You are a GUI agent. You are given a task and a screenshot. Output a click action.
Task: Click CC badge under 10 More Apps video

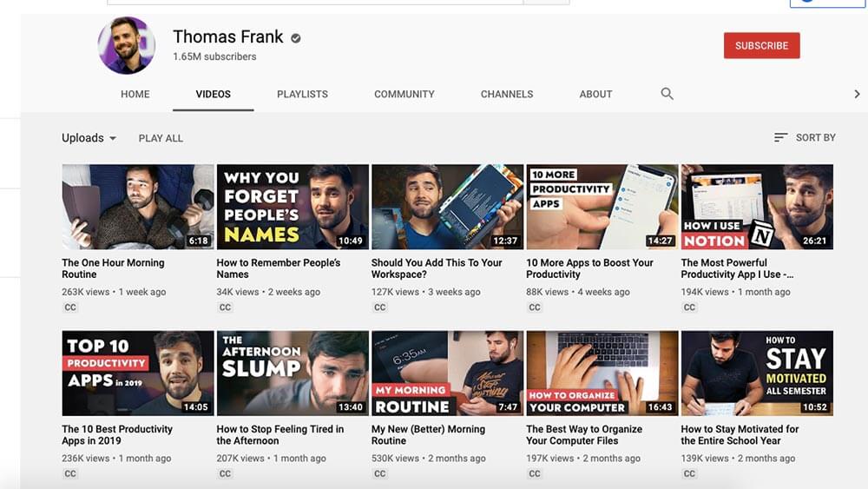click(x=534, y=307)
